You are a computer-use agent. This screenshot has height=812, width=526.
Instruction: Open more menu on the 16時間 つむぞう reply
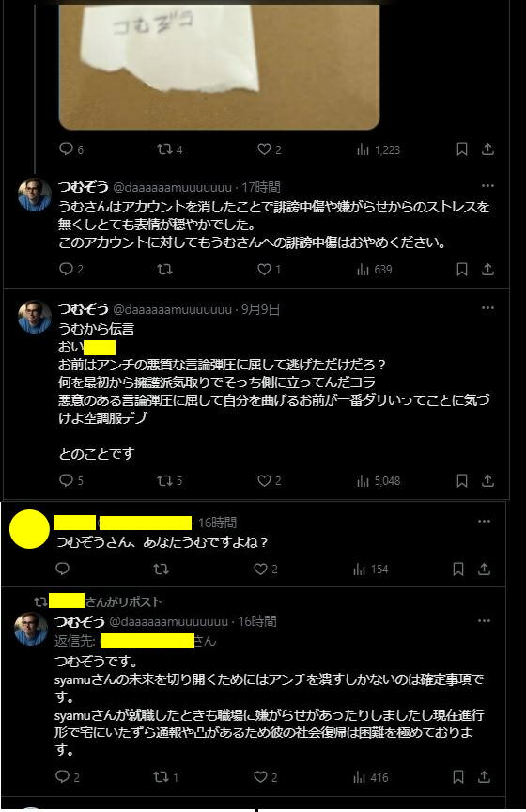(484, 621)
